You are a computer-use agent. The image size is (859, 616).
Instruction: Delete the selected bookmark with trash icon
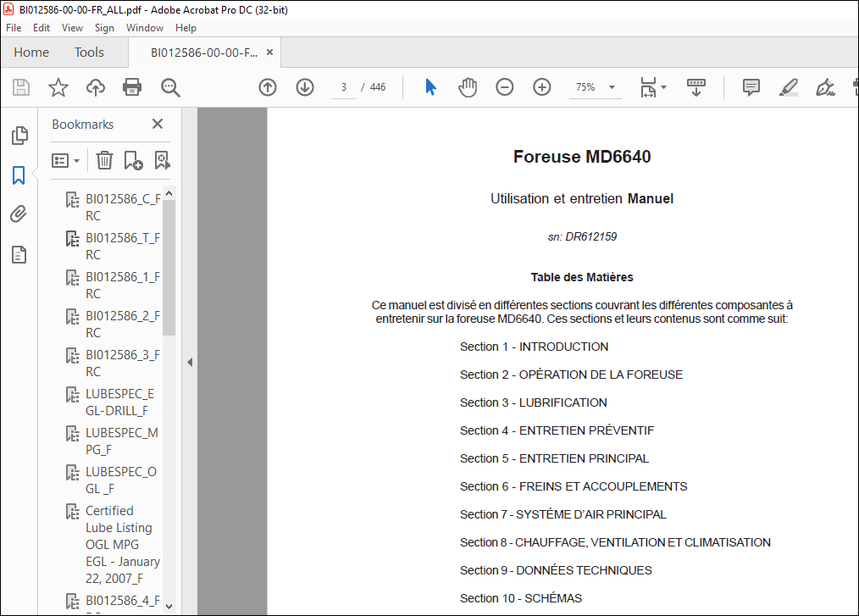click(104, 161)
